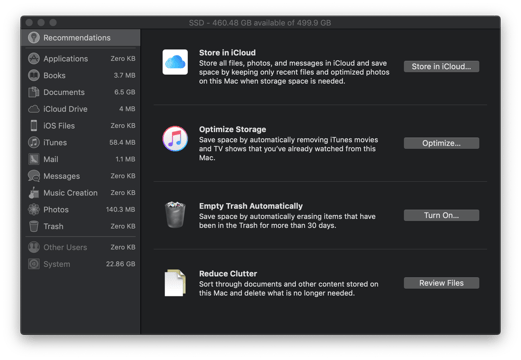The image size is (521, 360).
Task: Click the SSD available space window title
Action: tap(260, 23)
